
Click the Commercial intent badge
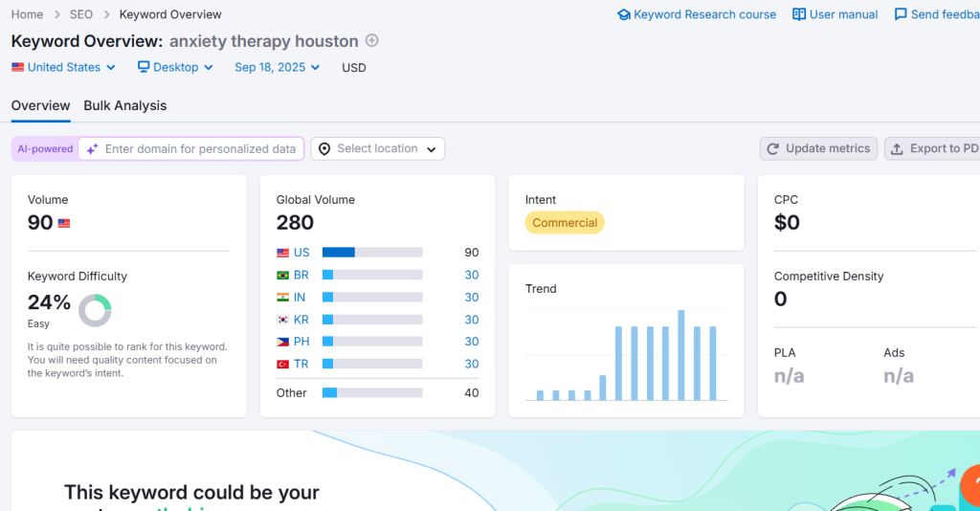[x=565, y=222]
